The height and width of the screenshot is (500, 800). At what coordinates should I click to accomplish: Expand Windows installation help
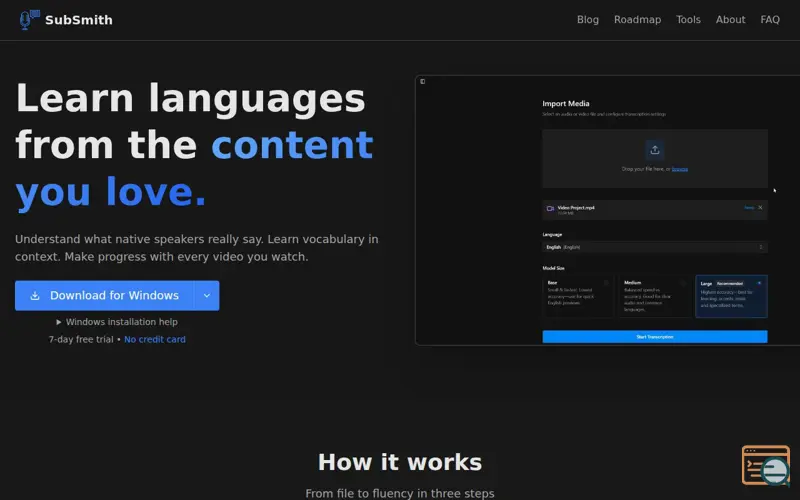click(x=117, y=322)
